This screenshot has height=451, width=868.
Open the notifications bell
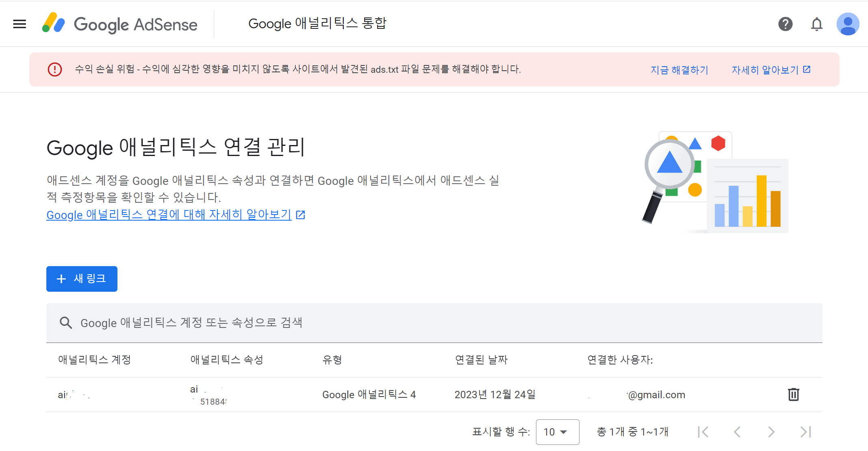coord(816,24)
